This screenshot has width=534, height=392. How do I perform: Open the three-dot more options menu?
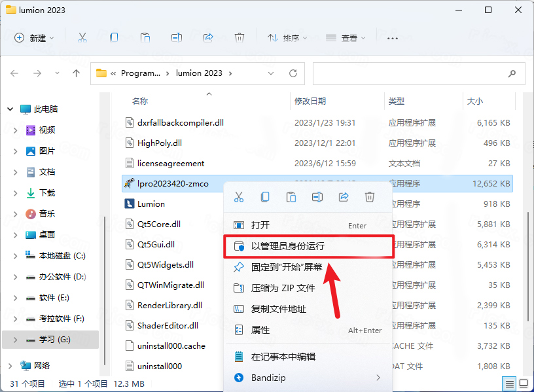coord(393,38)
